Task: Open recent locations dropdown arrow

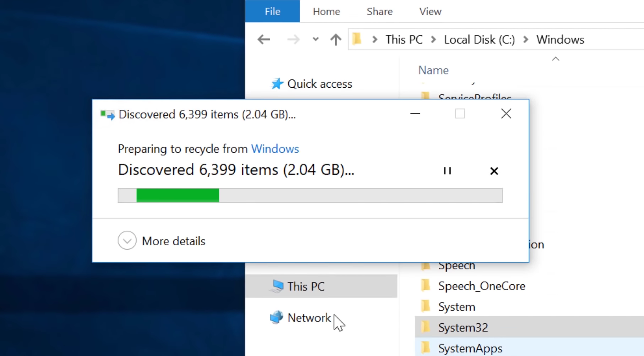Action: tap(316, 39)
